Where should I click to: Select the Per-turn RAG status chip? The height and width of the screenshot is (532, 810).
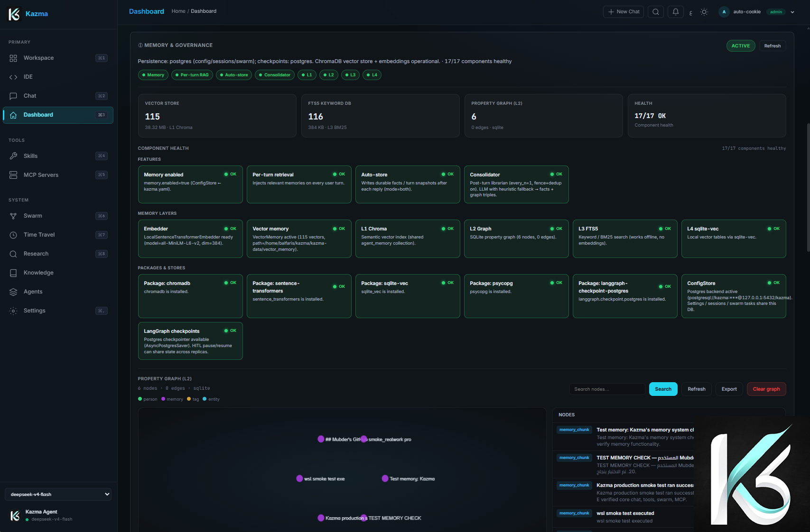point(192,75)
